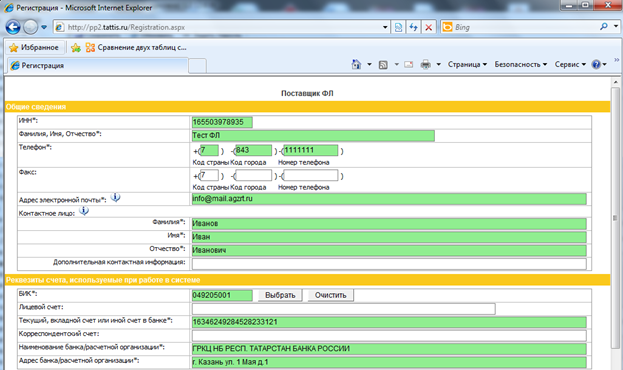Click the Факс country code field
The image size is (623, 370).
pos(209,175)
